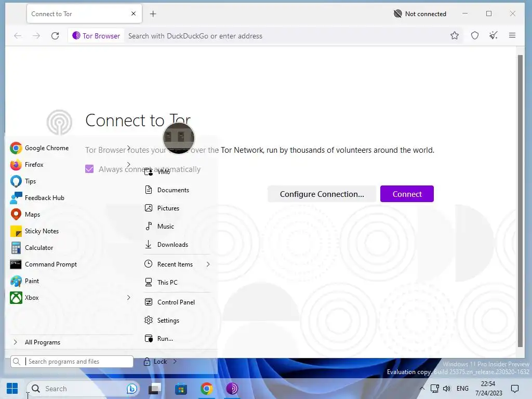Open Control Panel
Screen dimensions: 532x399
tap(170, 302)
